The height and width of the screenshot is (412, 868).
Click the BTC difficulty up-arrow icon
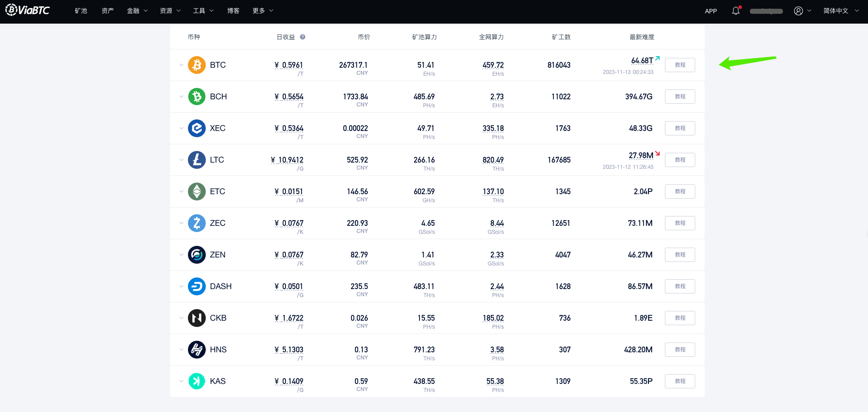pyautogui.click(x=657, y=58)
